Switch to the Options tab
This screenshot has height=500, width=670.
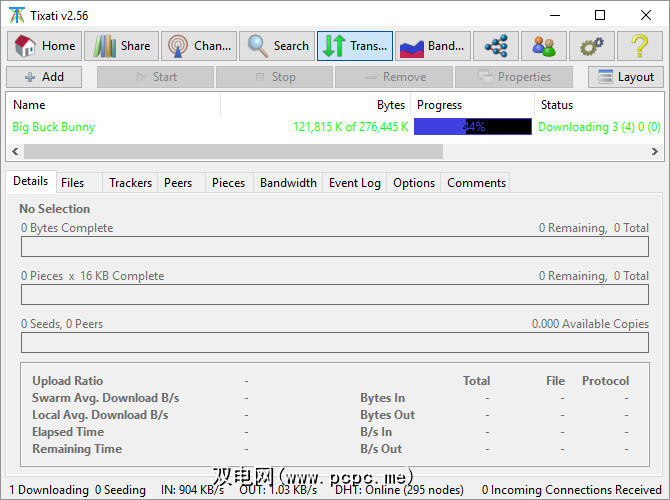click(414, 183)
